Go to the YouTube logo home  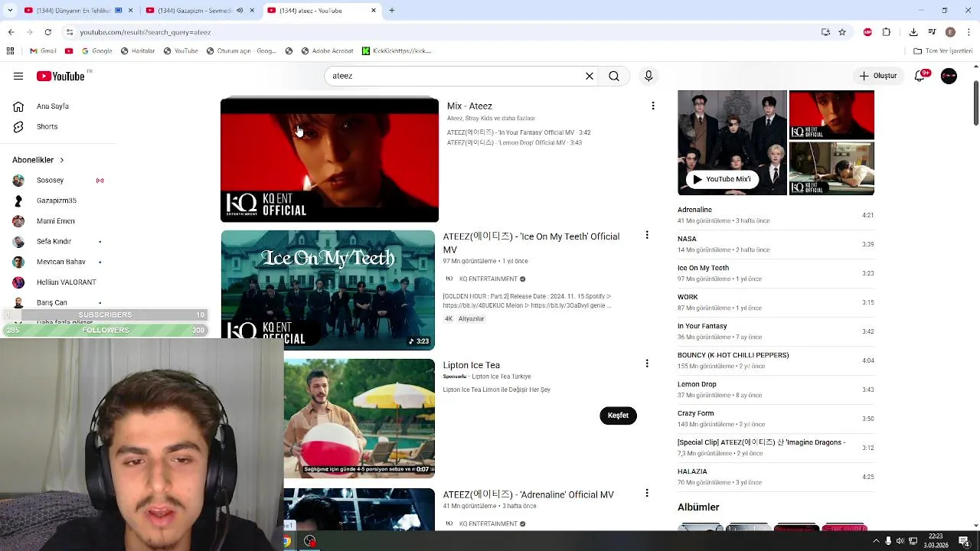click(x=60, y=76)
